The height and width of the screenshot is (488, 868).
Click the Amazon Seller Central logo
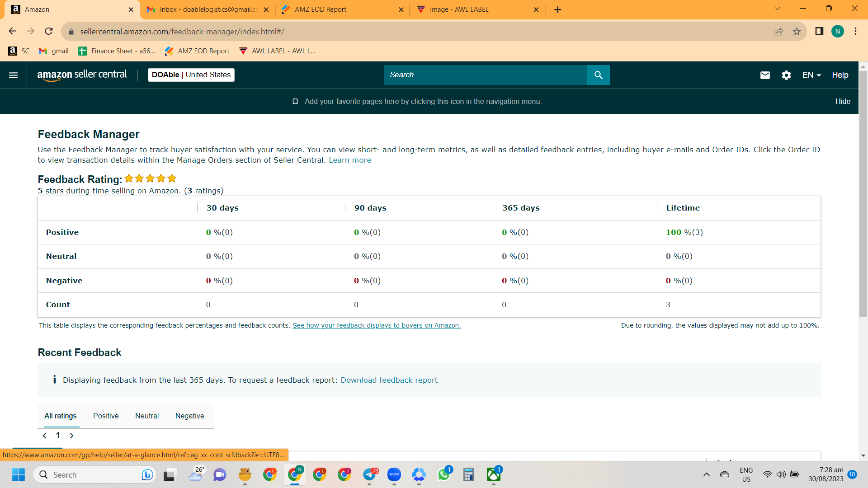(x=82, y=75)
